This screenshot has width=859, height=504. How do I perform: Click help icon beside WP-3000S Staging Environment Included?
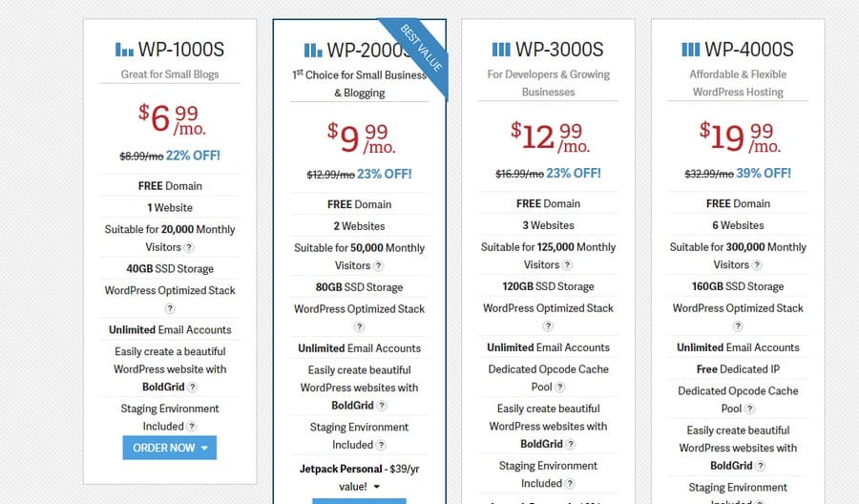570,484
